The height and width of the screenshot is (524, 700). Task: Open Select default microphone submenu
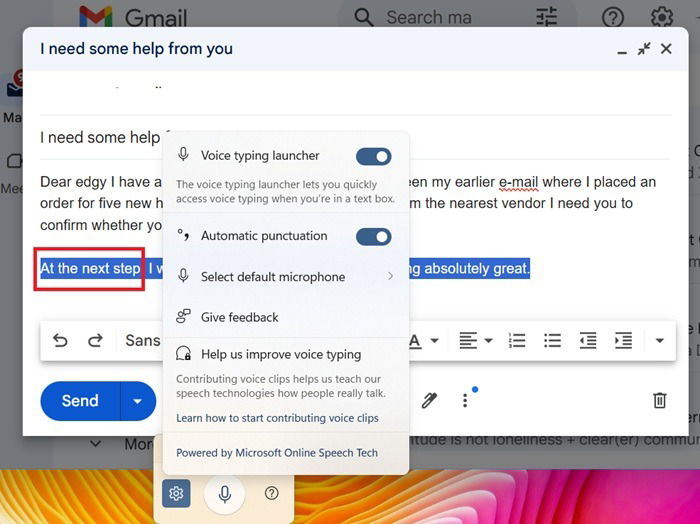pyautogui.click(x=286, y=277)
